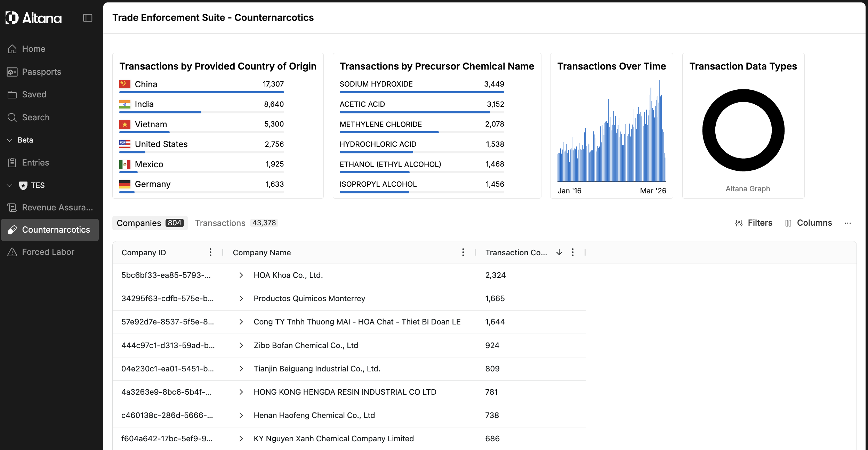Switch to the Transactions tab
This screenshot has height=450, width=868.
coord(236,223)
